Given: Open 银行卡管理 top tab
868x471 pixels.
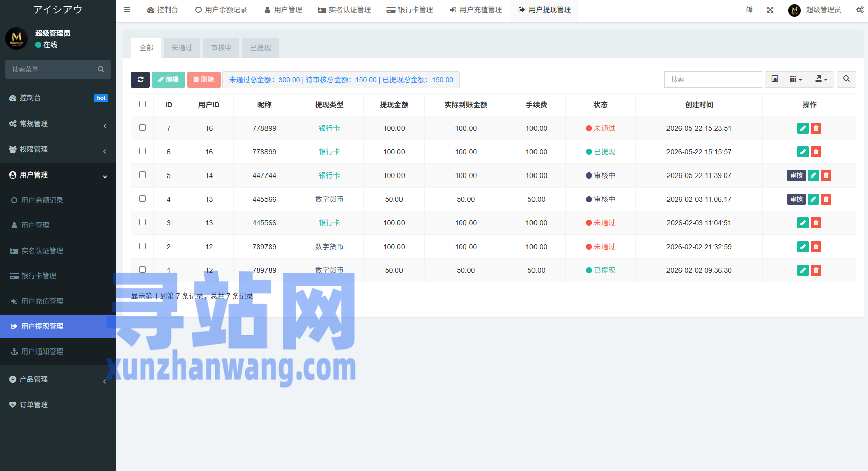Looking at the screenshot, I should (410, 10).
